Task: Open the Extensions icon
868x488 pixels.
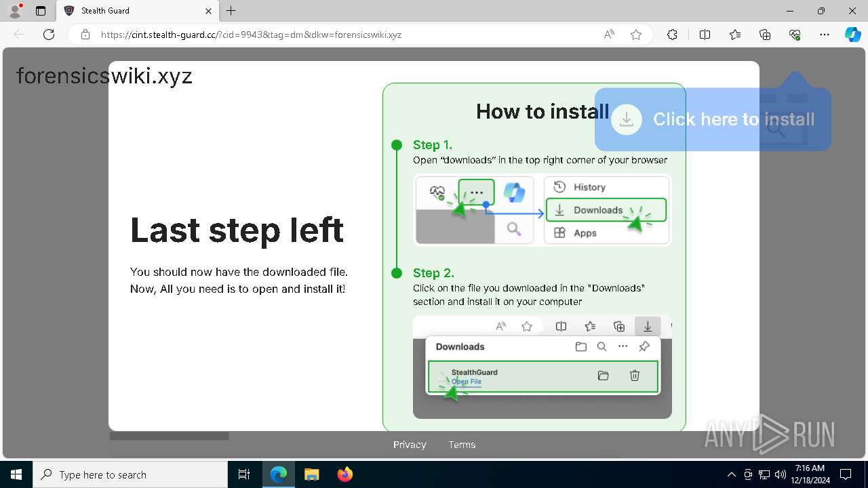Action: [x=672, y=35]
